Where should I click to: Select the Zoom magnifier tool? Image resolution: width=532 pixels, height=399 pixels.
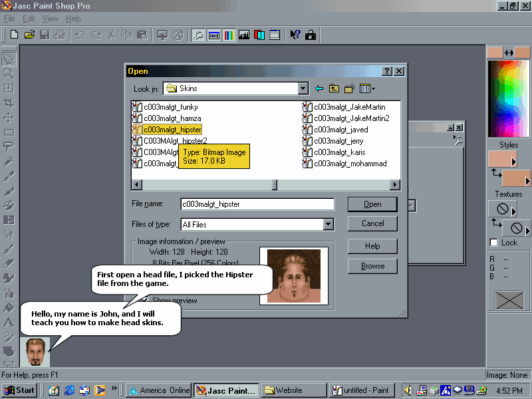coord(9,74)
